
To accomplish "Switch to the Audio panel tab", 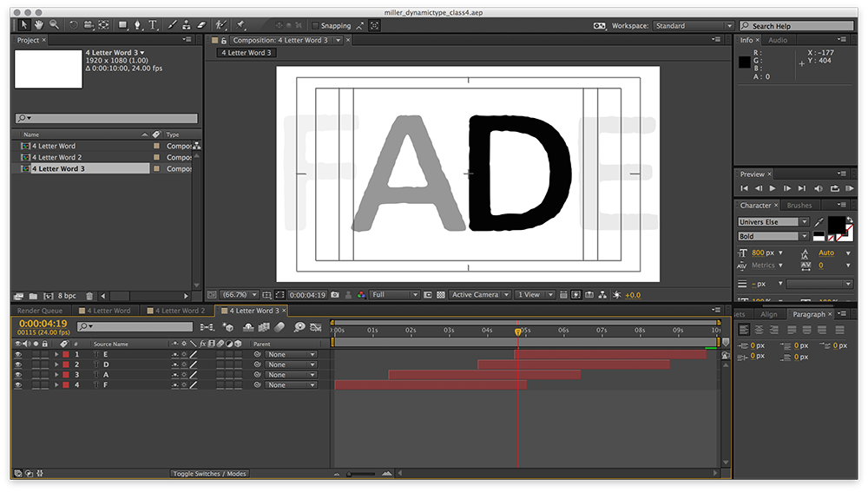I will [777, 41].
